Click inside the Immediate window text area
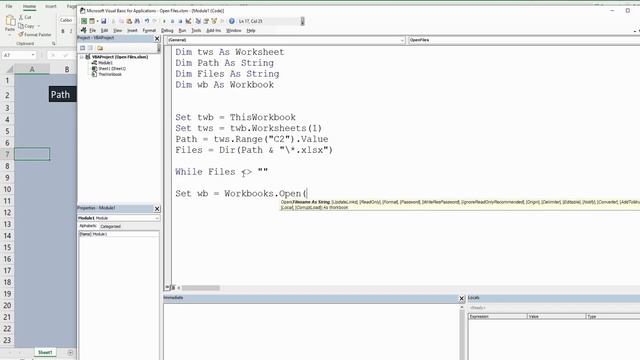This screenshot has width=640, height=360. tap(311, 331)
